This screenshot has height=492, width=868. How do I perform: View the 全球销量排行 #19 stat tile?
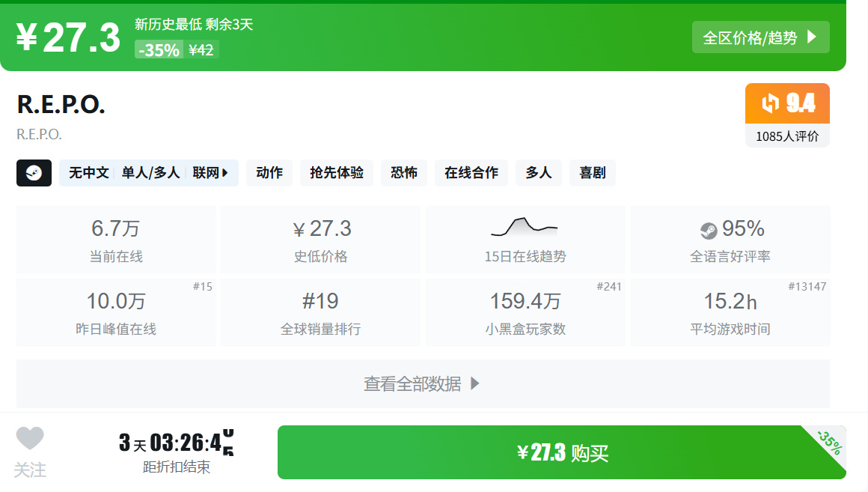pos(320,312)
